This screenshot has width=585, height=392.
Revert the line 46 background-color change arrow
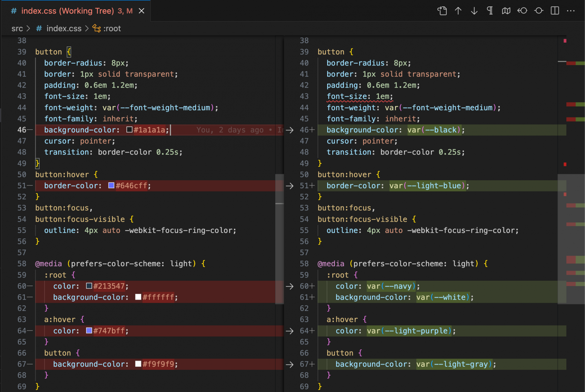pos(290,130)
